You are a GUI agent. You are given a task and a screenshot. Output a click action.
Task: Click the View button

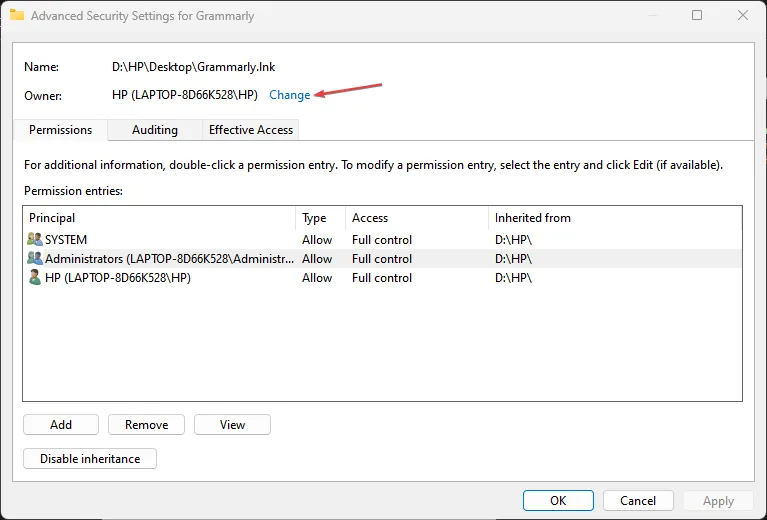232,425
